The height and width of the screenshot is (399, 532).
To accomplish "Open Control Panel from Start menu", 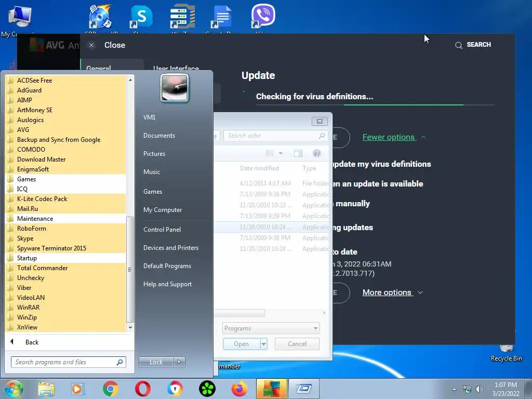I will pos(162,229).
